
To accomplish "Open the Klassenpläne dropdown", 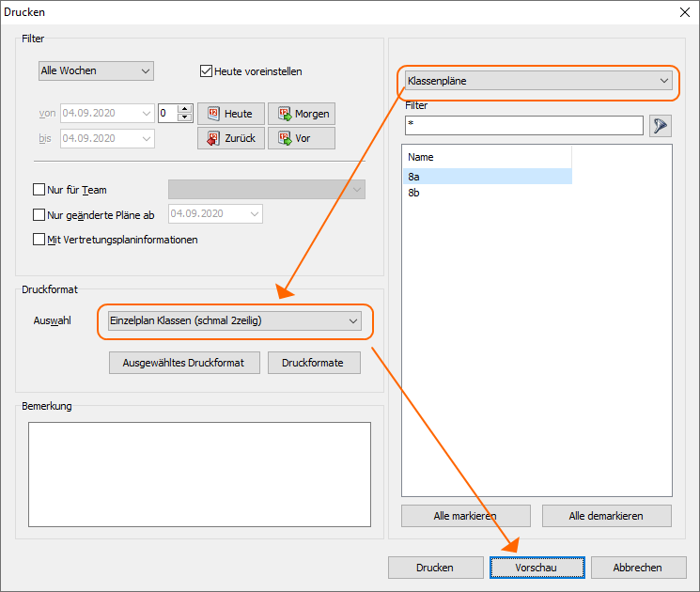I will click(538, 81).
